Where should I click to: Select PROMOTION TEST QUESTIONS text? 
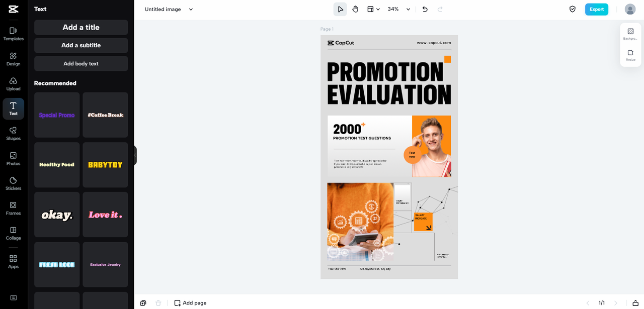(x=362, y=138)
